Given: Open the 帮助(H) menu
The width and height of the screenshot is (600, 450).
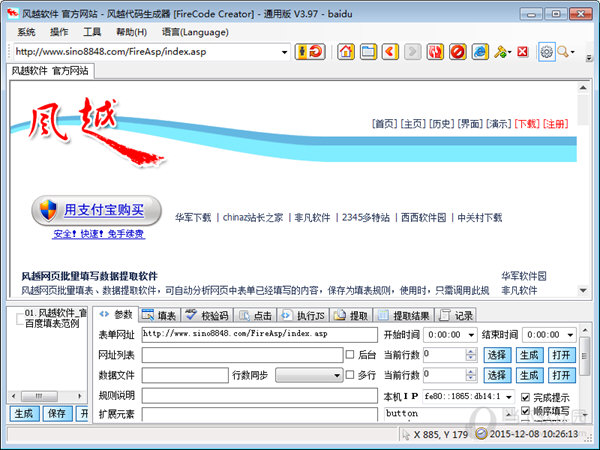Looking at the screenshot, I should (131, 32).
